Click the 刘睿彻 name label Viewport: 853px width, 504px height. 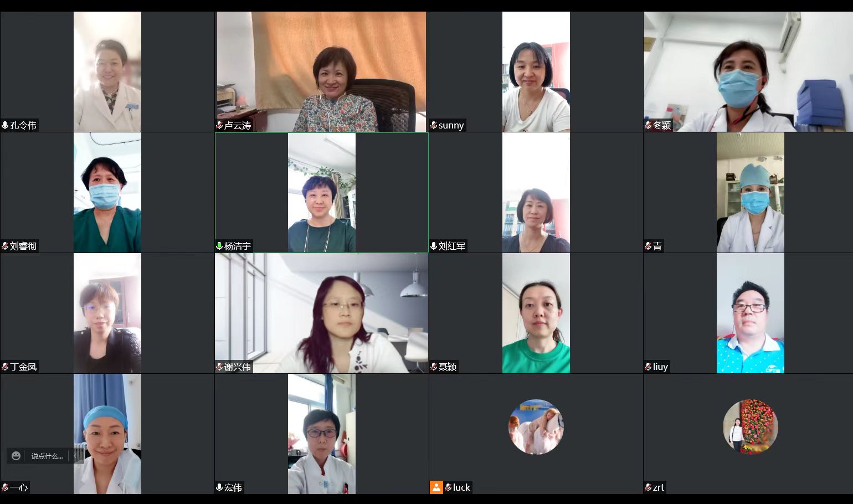click(23, 246)
